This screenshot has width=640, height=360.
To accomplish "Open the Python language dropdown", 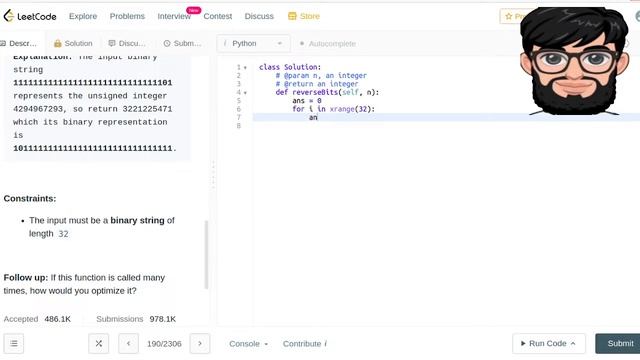I will (253, 43).
